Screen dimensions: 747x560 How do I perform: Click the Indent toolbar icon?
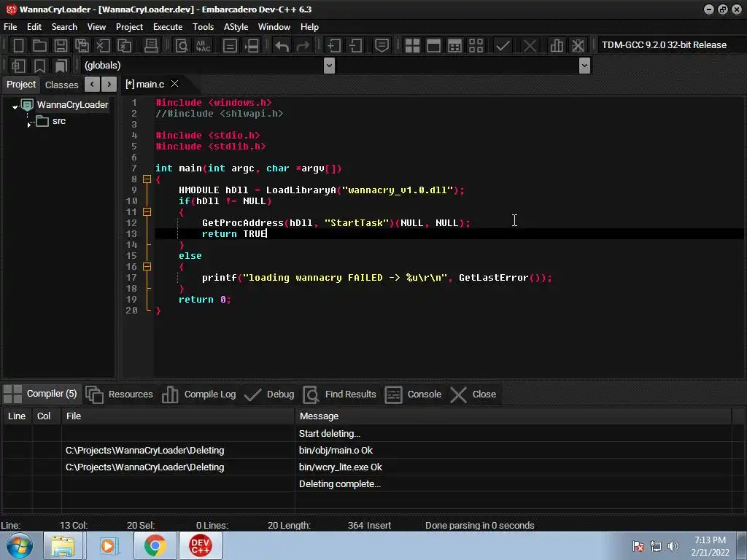pyautogui.click(x=333, y=45)
